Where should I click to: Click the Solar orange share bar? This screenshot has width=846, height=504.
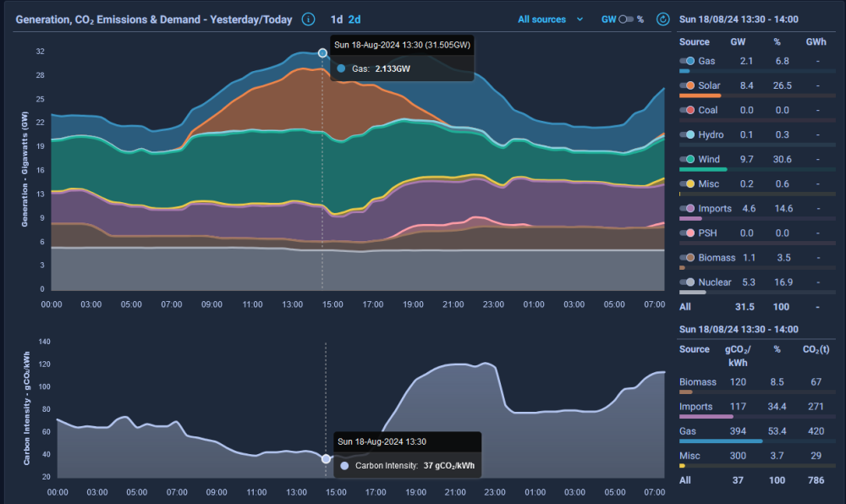700,96
